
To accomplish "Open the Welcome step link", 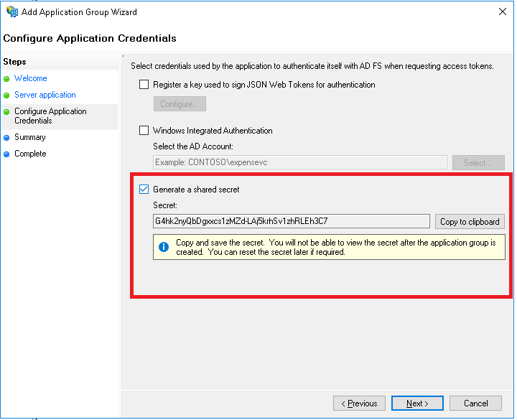I will tap(30, 78).
